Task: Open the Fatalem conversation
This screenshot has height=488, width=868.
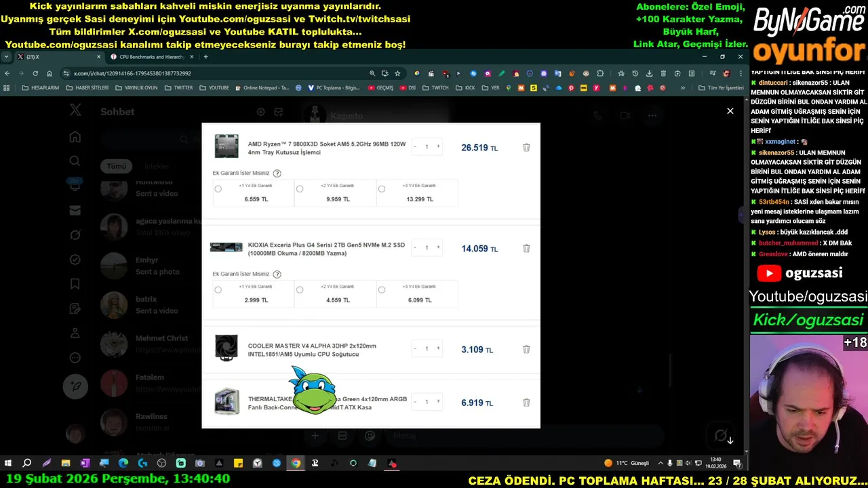Action: 151,383
